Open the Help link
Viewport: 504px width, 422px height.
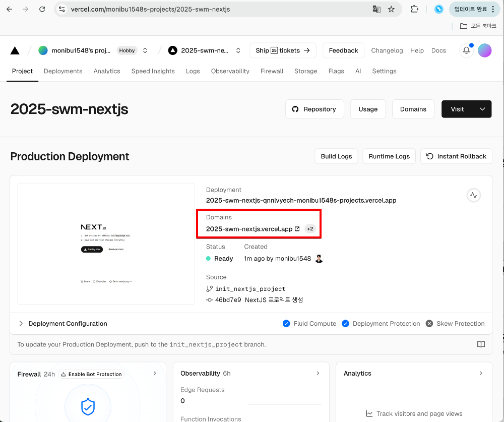[417, 50]
